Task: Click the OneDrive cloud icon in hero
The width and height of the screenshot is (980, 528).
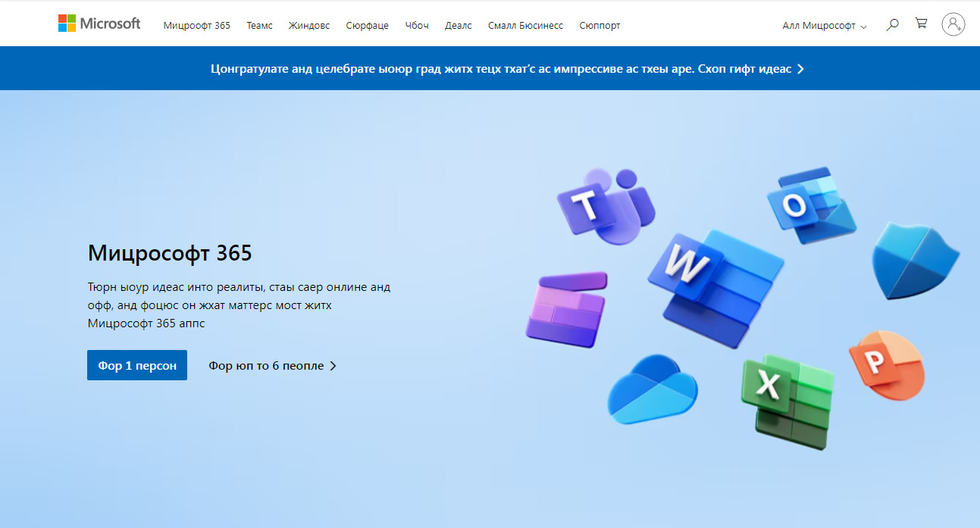Action: pos(653,389)
